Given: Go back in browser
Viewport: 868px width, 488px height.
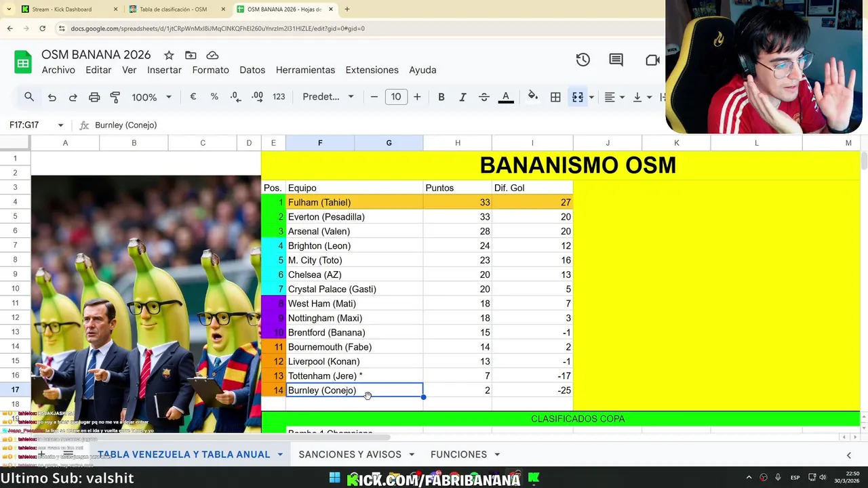Looking at the screenshot, I should [x=9, y=28].
